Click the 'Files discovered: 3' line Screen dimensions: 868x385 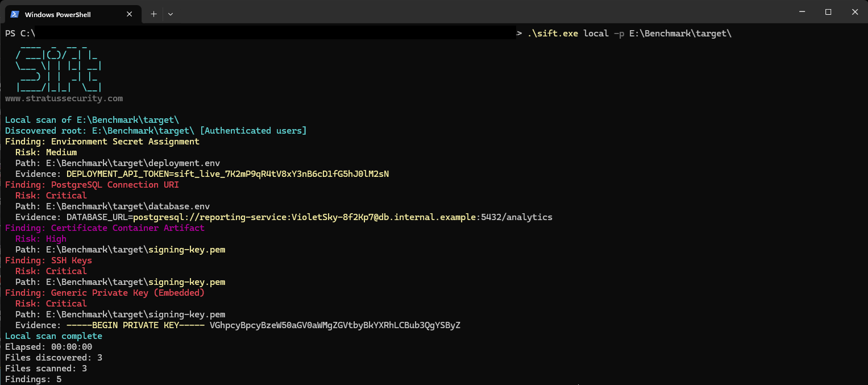pyautogui.click(x=53, y=358)
